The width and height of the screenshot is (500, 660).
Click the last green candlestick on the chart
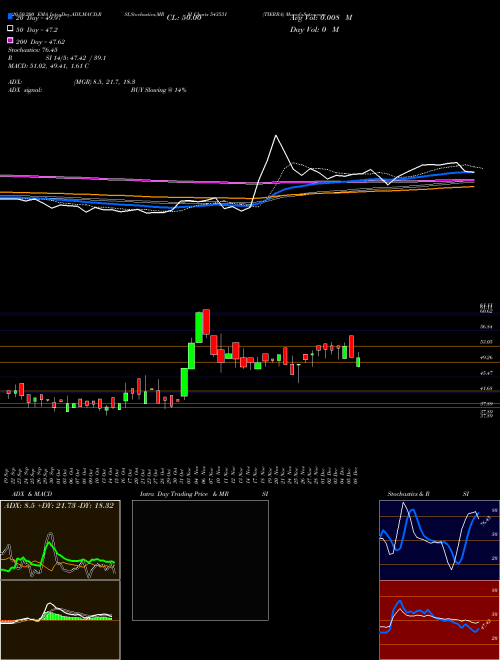tap(358, 362)
